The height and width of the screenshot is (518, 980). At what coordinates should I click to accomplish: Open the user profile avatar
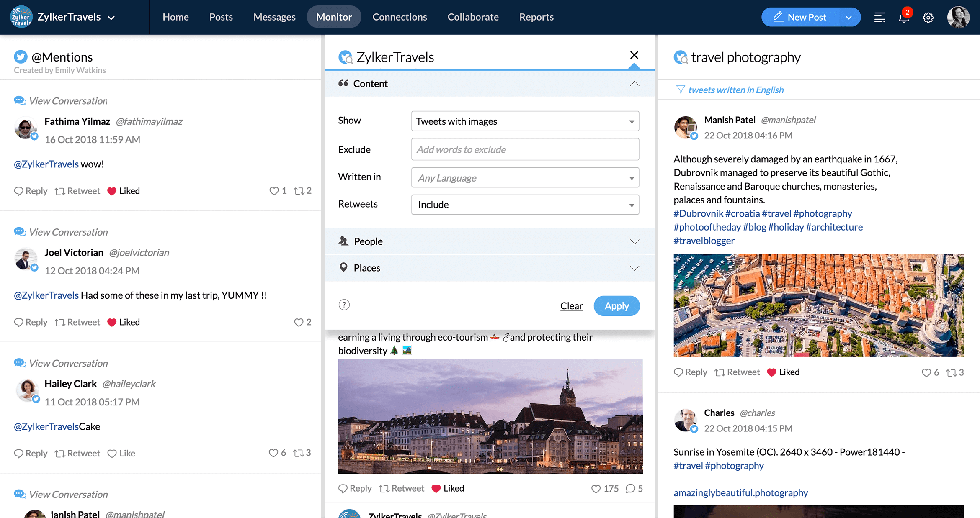pos(958,17)
